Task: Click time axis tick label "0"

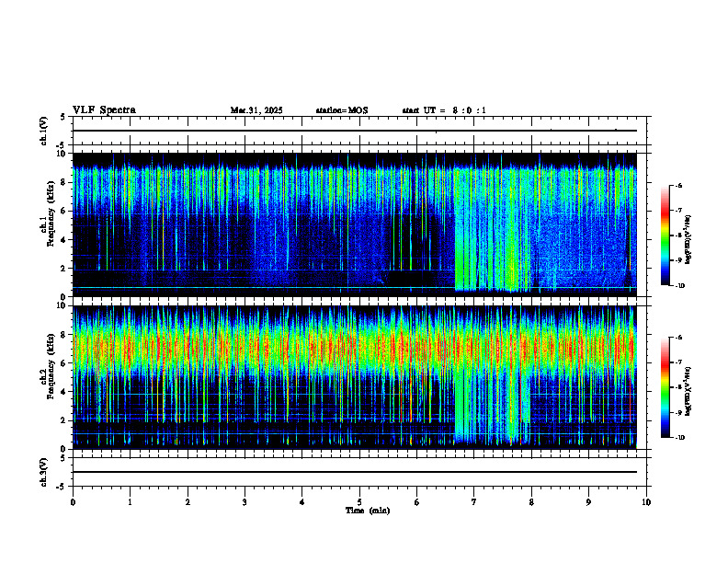Action: (73, 502)
